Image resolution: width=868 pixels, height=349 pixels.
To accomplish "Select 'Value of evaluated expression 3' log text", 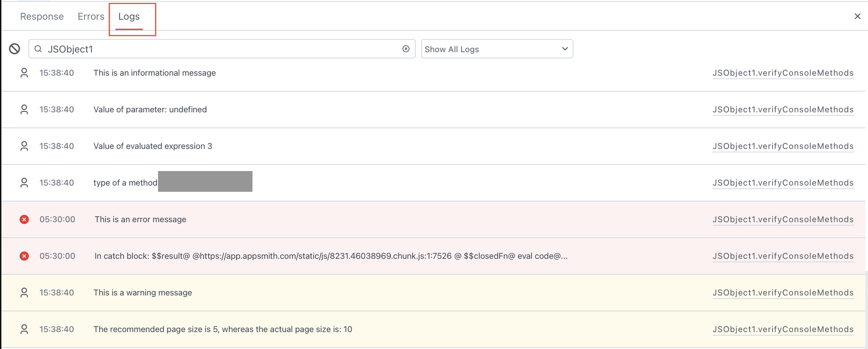I will click(153, 146).
